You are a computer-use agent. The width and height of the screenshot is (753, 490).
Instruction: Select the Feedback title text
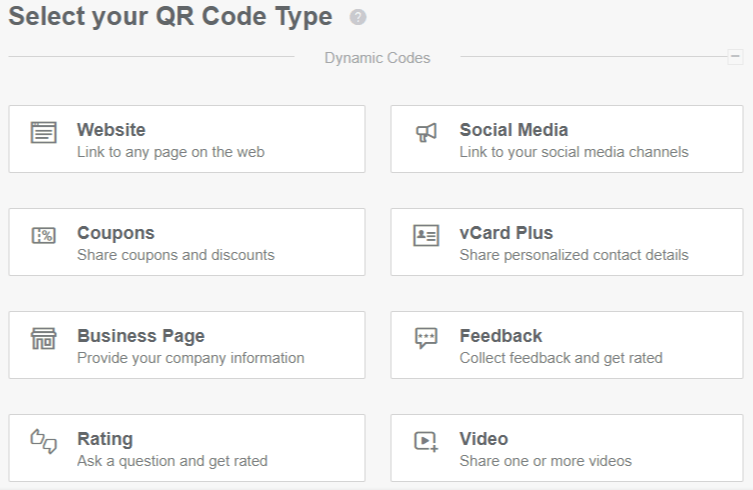500,336
